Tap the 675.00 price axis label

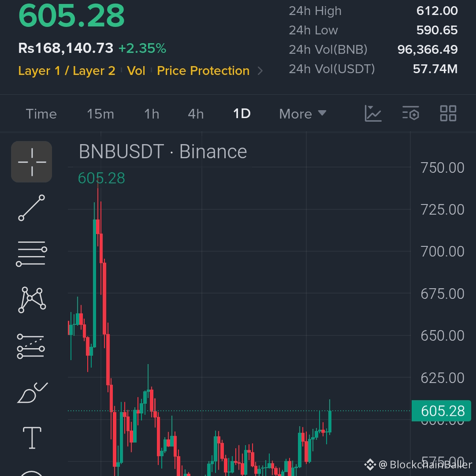tap(443, 294)
